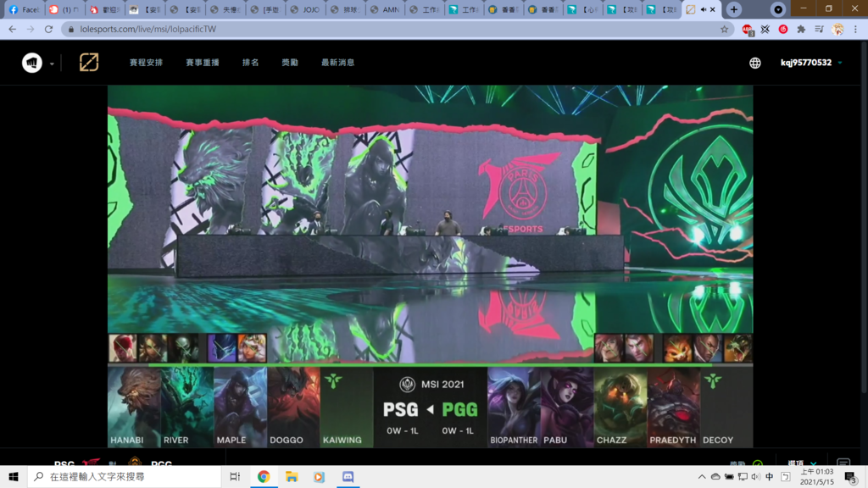Image resolution: width=868 pixels, height=488 pixels.
Task: Open File Explorer from the taskbar
Action: point(292,476)
